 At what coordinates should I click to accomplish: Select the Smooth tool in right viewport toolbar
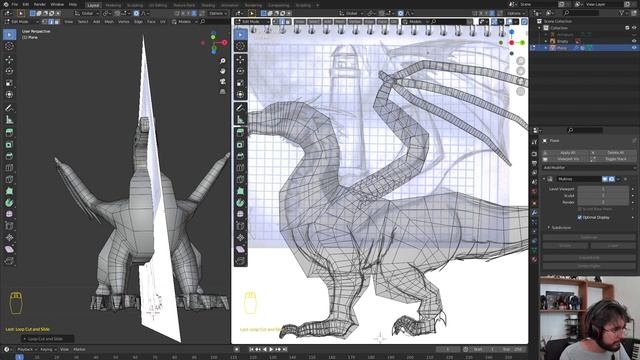click(x=240, y=214)
